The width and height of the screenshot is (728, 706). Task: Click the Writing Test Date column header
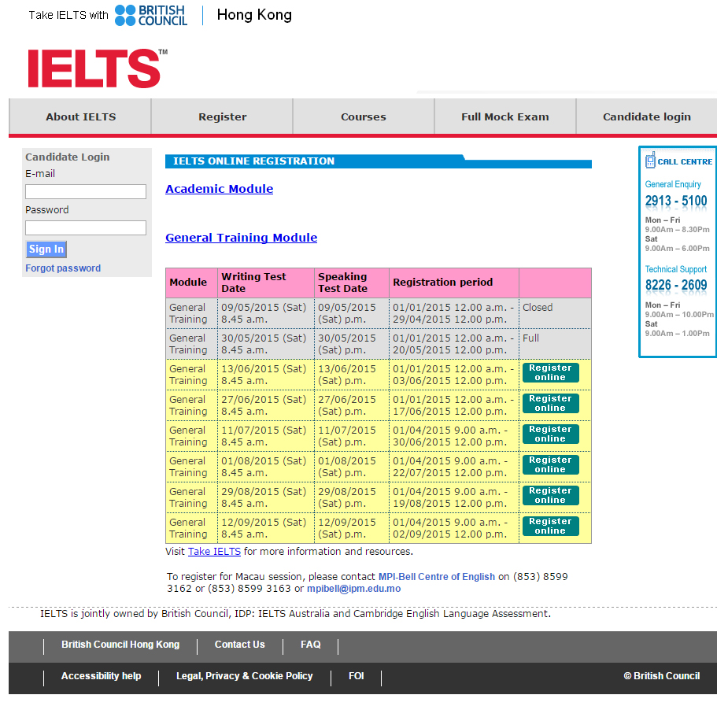266,283
